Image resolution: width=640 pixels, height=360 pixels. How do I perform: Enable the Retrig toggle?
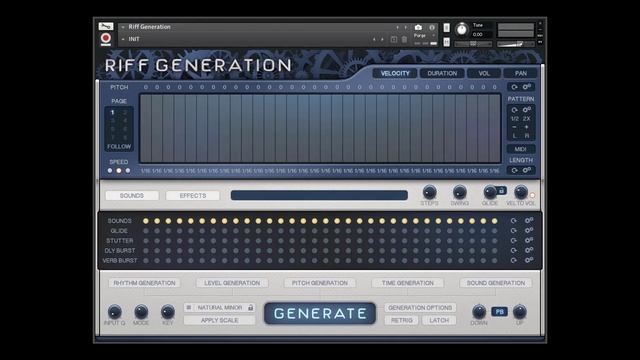pos(402,320)
